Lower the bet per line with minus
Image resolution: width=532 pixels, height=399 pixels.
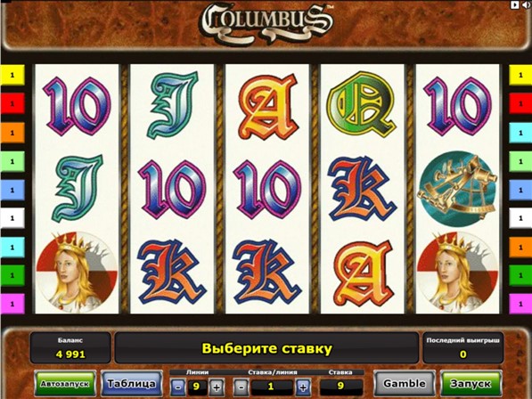241,387
